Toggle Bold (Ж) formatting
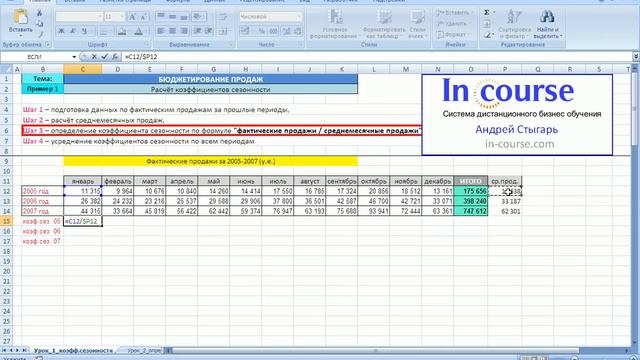The height and width of the screenshot is (360, 640). [61, 31]
